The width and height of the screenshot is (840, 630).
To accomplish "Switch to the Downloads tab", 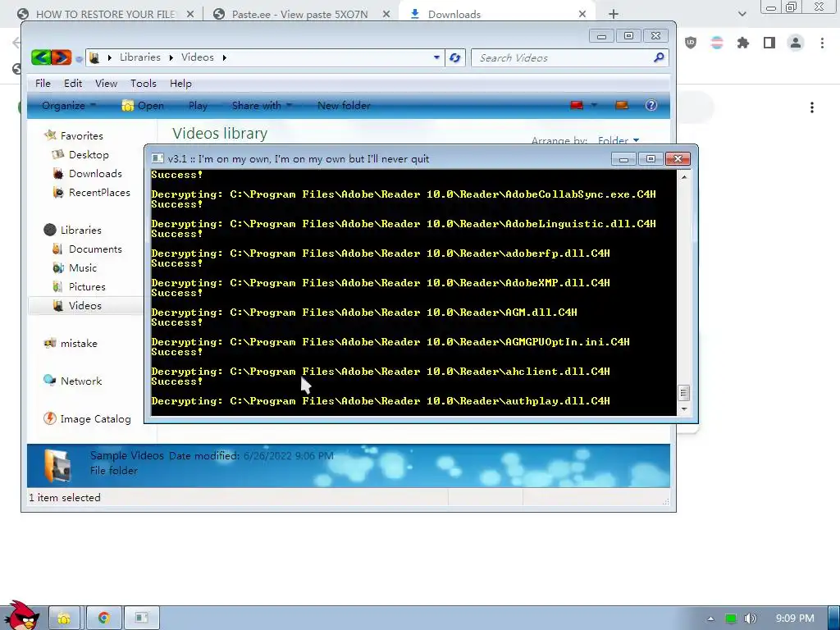I will [496, 15].
